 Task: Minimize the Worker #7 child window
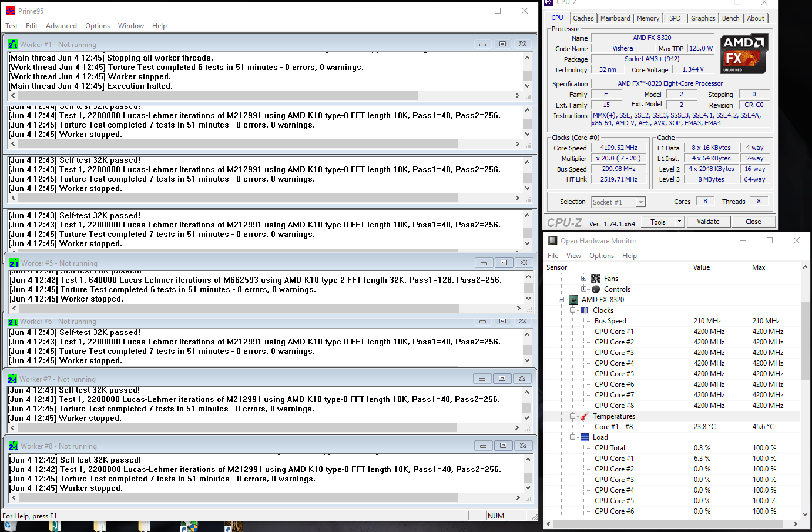point(482,379)
